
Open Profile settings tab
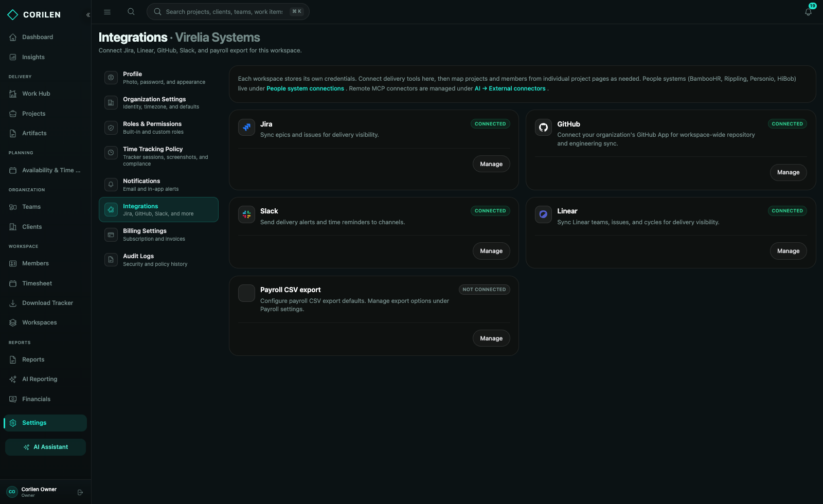tap(158, 78)
